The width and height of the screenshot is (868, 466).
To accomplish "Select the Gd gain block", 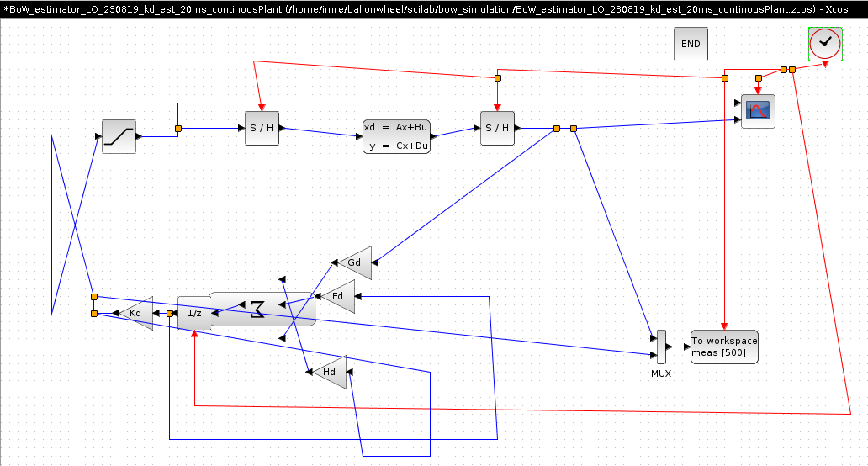I will click(356, 262).
